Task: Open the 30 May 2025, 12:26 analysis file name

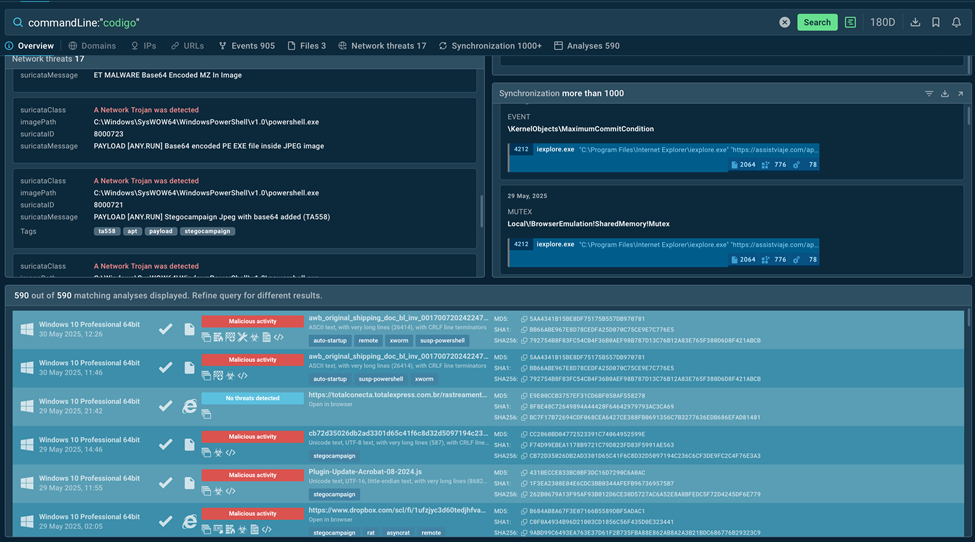Action: click(398, 318)
